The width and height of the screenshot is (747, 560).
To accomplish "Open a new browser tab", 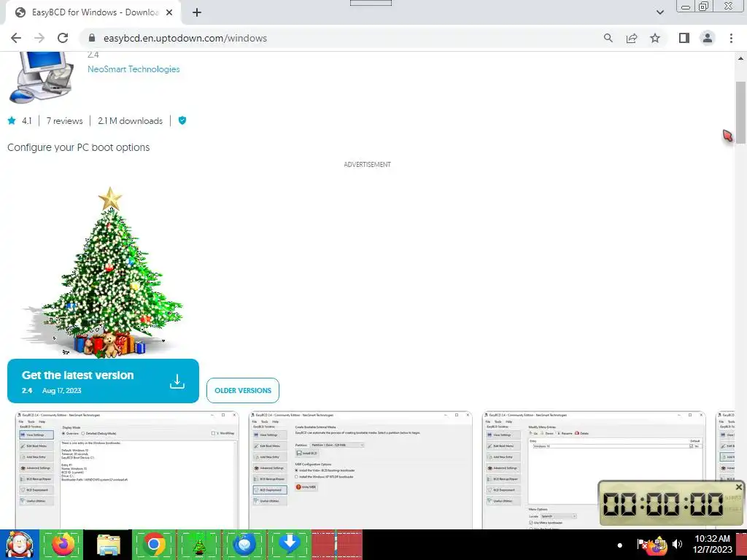I will [197, 12].
